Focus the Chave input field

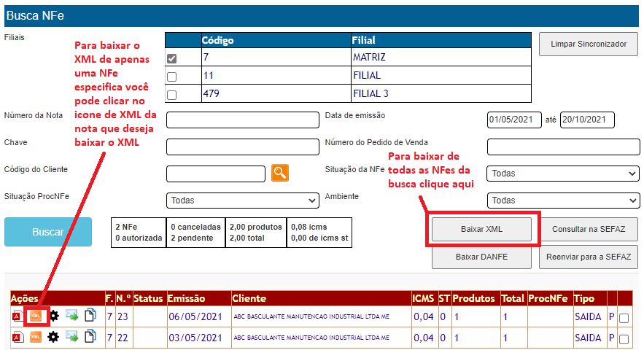(x=243, y=147)
